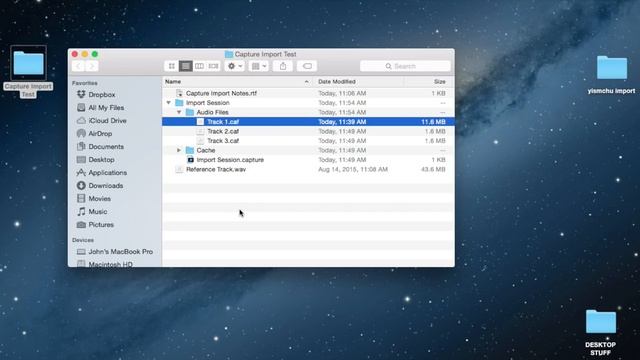
Task: Expand the Cache folder
Action: pyautogui.click(x=179, y=150)
